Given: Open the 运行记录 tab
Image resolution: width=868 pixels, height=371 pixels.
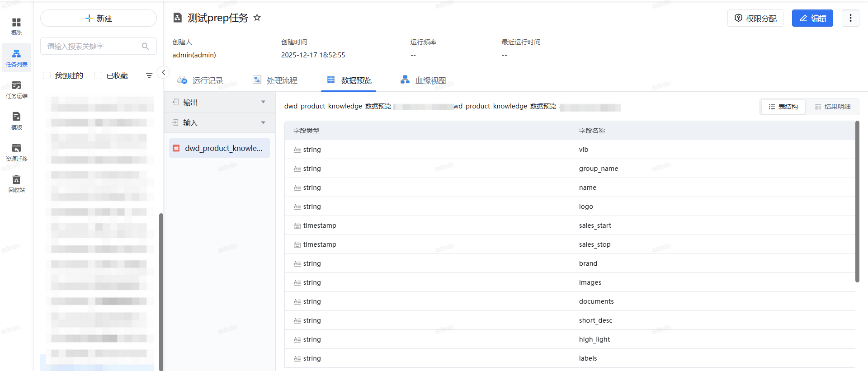Looking at the screenshot, I should [x=200, y=80].
